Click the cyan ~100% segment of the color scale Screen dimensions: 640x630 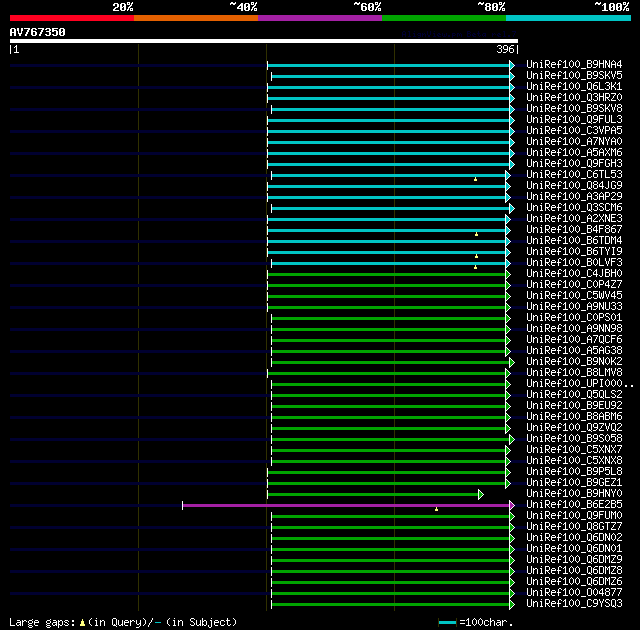point(569,18)
